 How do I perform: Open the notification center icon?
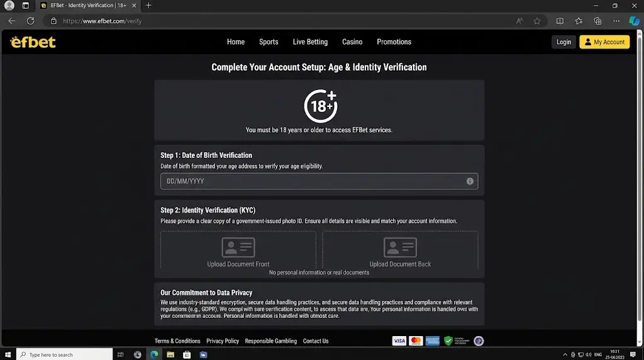[x=633, y=354]
